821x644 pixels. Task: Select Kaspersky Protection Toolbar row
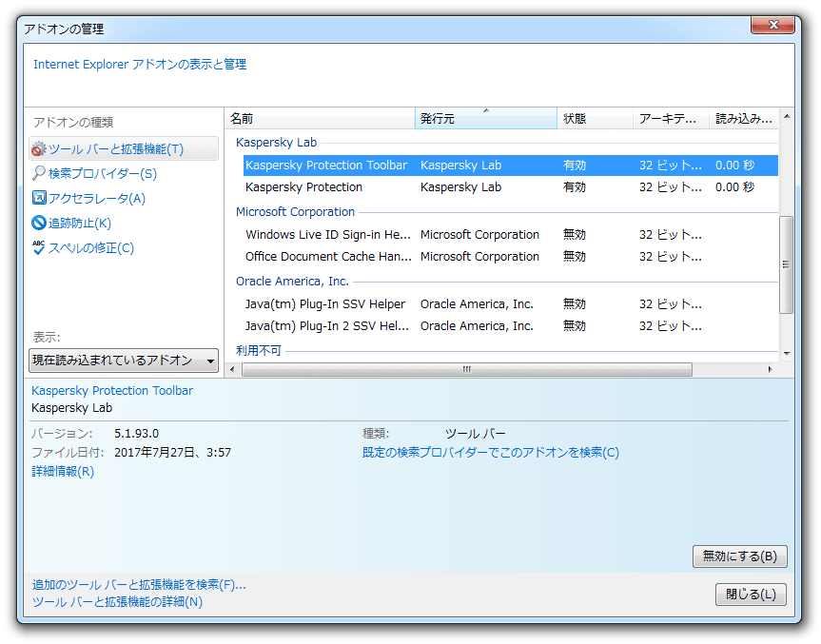pos(511,166)
